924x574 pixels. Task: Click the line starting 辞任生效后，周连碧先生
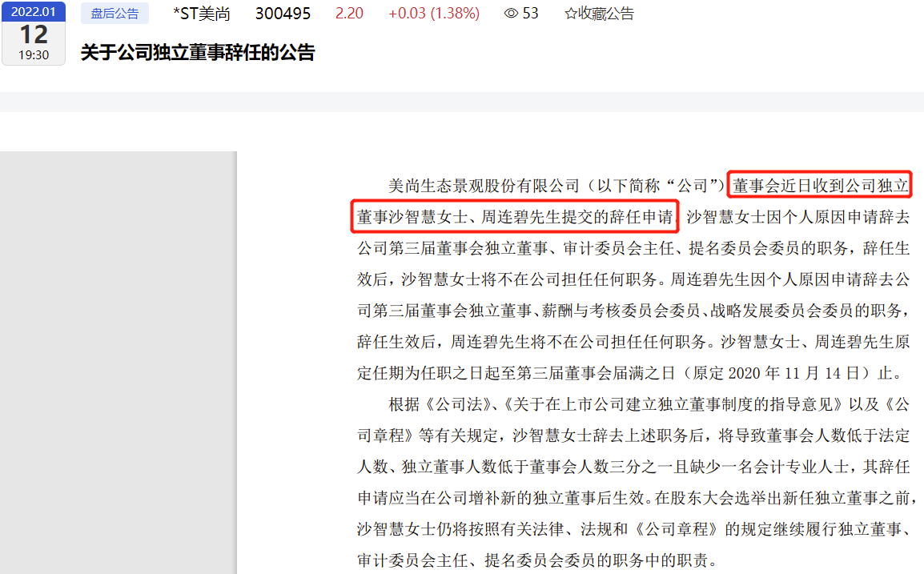click(633, 342)
